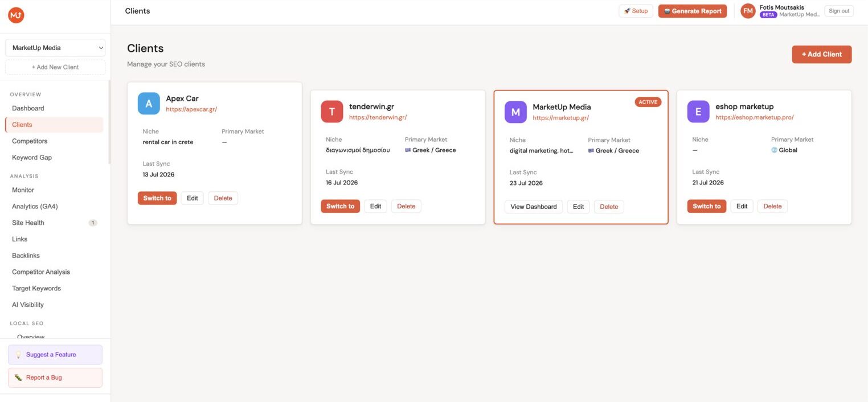Open the https://eshop.marketup.pro/ link

pyautogui.click(x=755, y=117)
